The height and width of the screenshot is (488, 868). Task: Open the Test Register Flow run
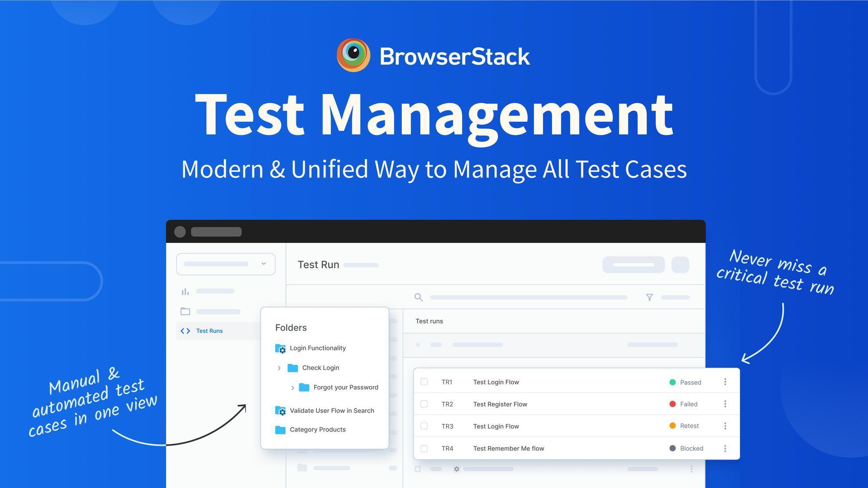click(x=500, y=404)
